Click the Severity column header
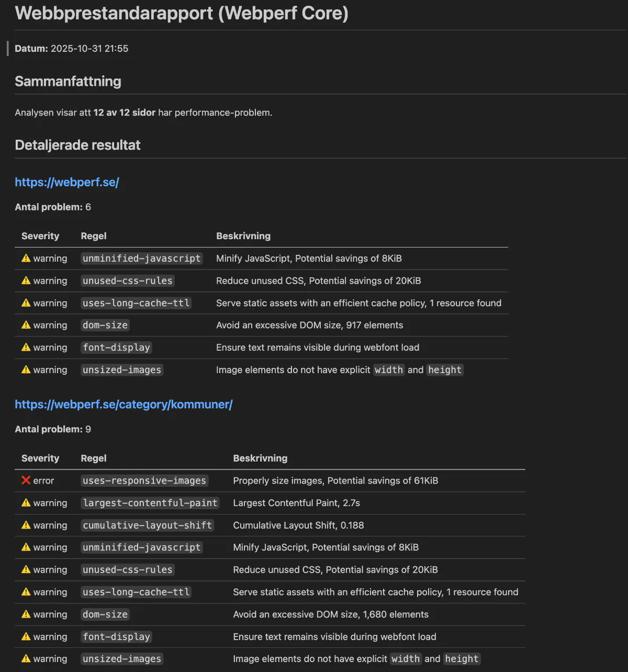This screenshot has width=628, height=672. 40,236
